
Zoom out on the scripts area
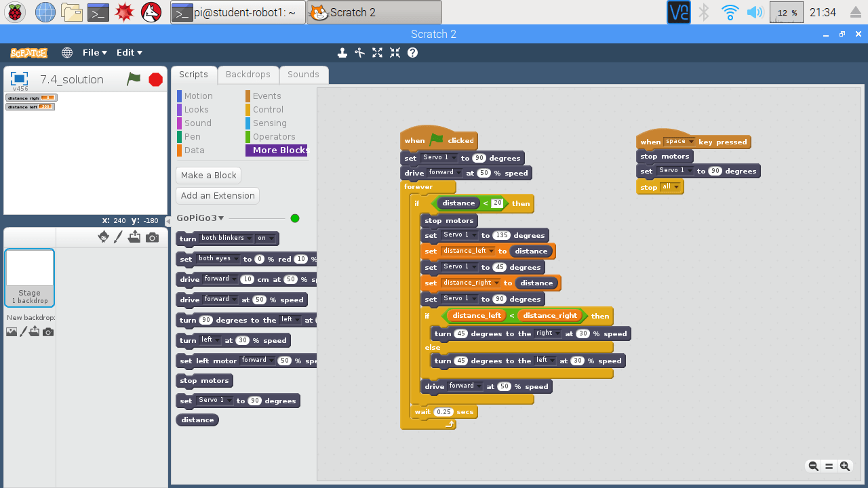(813, 466)
